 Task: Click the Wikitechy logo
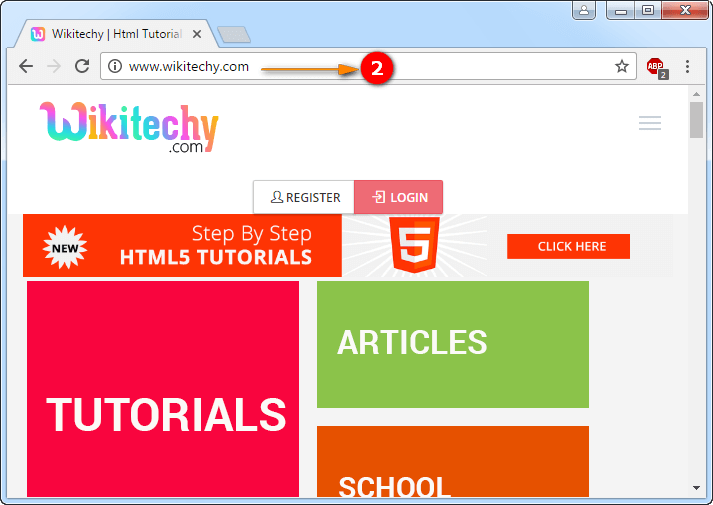pos(129,127)
